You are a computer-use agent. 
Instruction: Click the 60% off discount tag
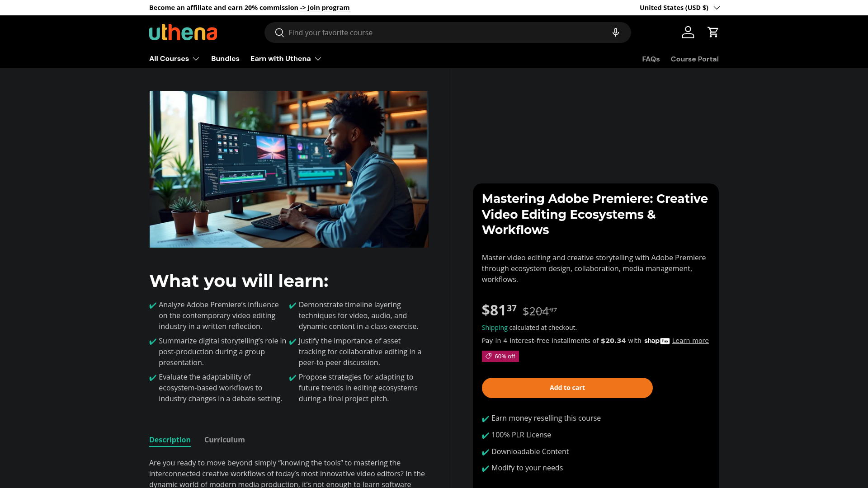[x=500, y=357]
